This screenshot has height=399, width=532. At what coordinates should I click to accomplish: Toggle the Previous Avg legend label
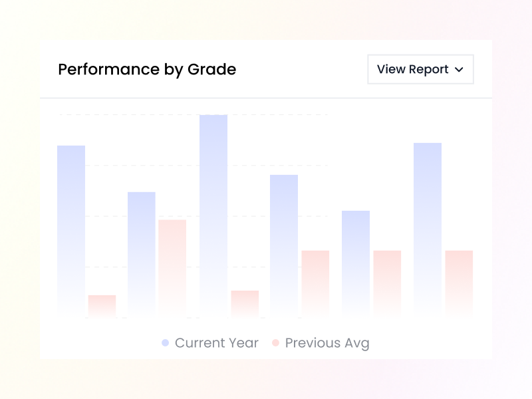(327, 343)
